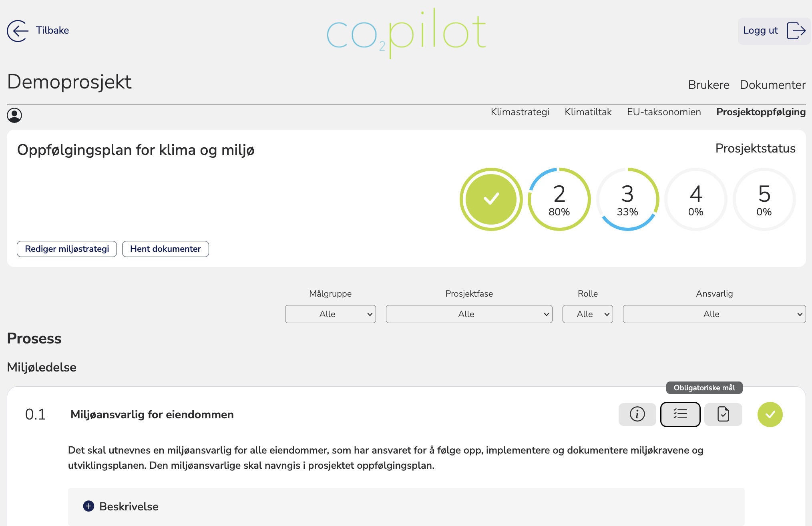Open the EU-taksonomien tab

[x=663, y=112]
